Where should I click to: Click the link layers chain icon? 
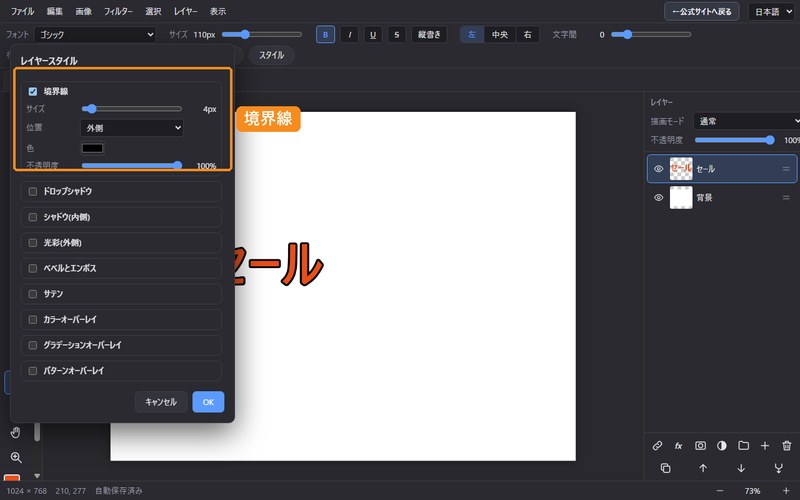pyautogui.click(x=657, y=445)
